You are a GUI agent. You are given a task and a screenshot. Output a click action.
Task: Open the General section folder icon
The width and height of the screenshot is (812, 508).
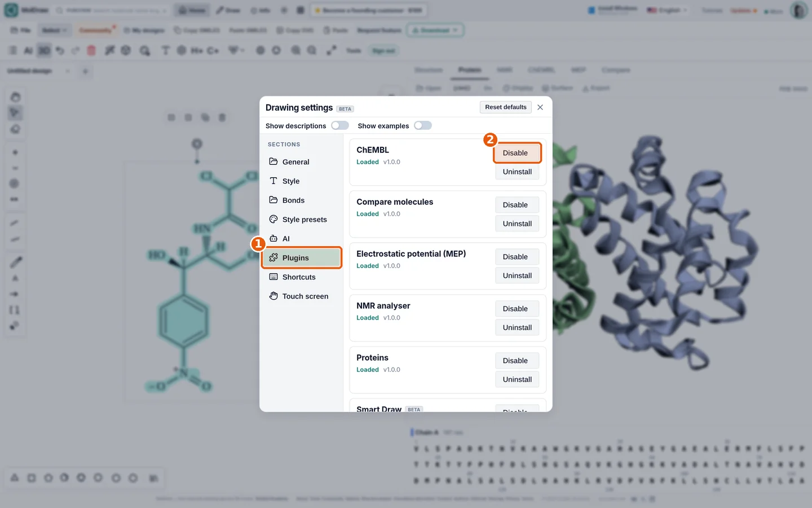tap(273, 162)
